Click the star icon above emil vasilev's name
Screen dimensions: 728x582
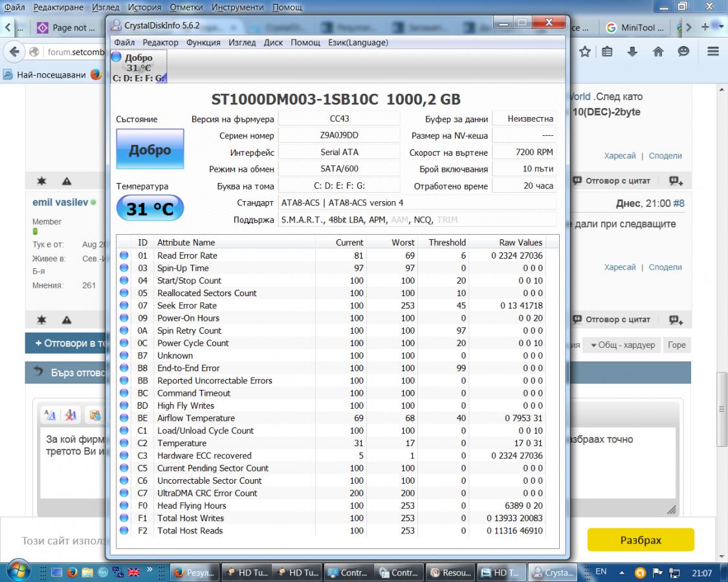41,181
